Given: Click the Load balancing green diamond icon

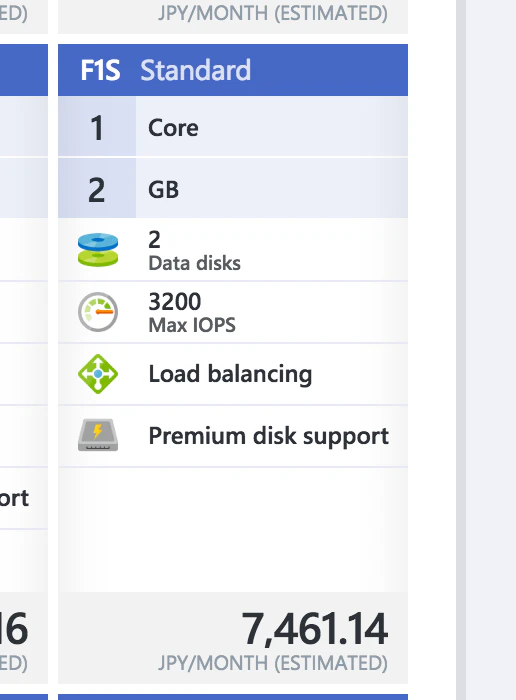Looking at the screenshot, I should (98, 374).
